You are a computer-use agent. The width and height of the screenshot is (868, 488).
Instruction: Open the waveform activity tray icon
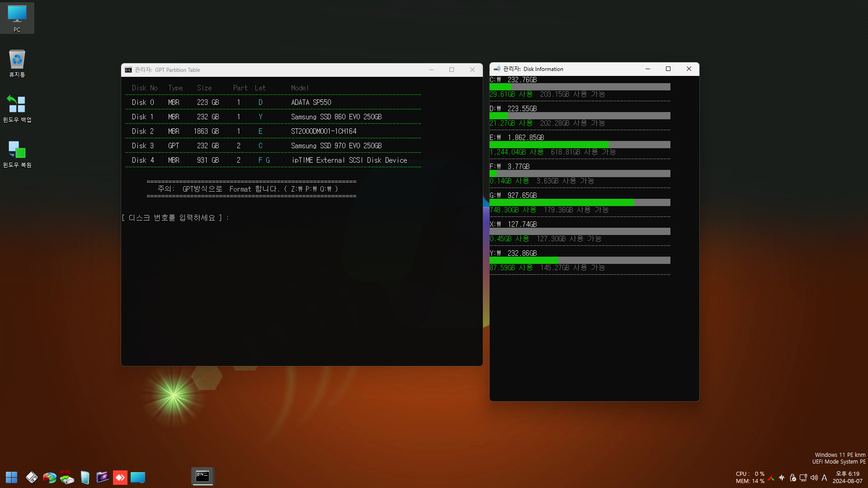pos(782,478)
